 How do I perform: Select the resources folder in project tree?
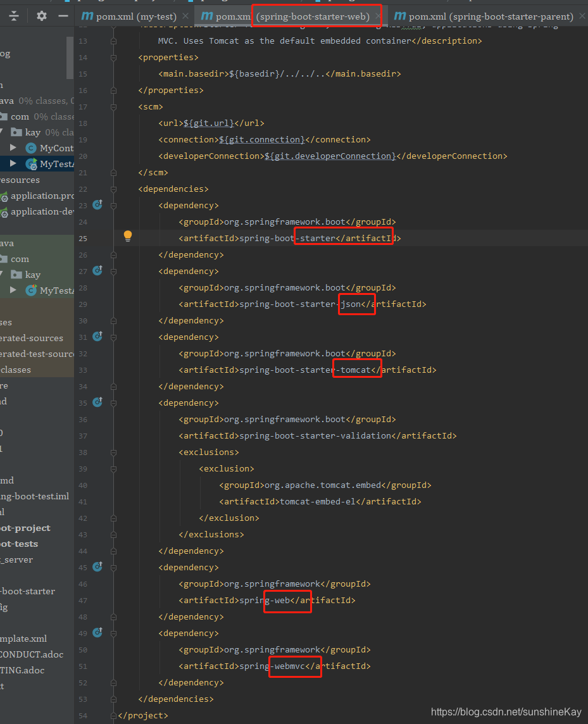click(20, 180)
